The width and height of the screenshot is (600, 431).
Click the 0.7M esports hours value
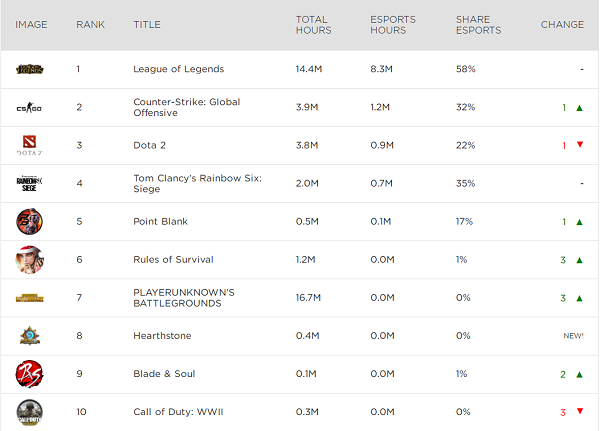pyautogui.click(x=381, y=183)
